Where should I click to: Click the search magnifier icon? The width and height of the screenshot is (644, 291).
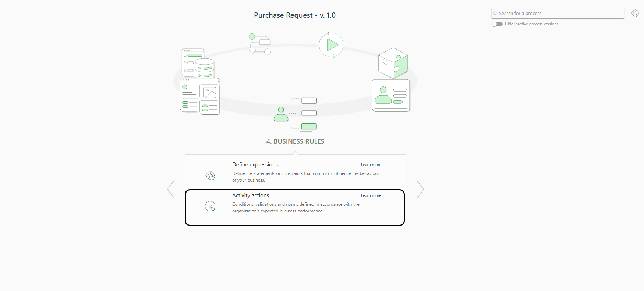click(x=495, y=13)
